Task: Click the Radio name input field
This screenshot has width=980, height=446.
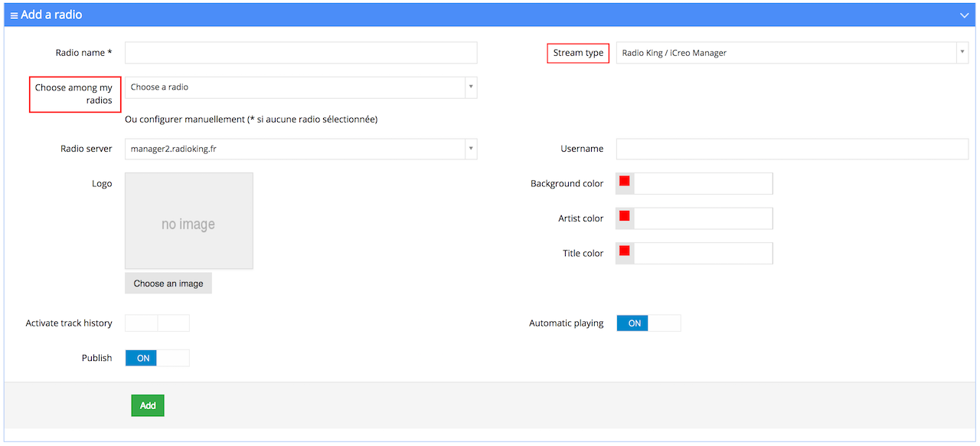Action: pos(301,53)
